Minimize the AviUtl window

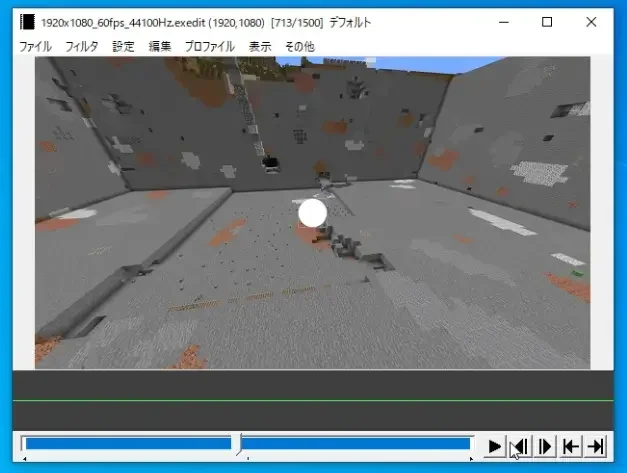click(501, 22)
